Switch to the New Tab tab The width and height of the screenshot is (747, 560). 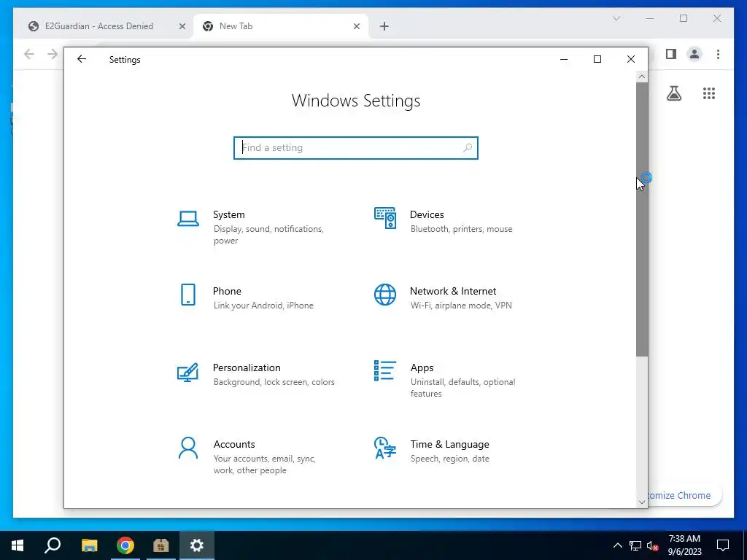pos(281,26)
